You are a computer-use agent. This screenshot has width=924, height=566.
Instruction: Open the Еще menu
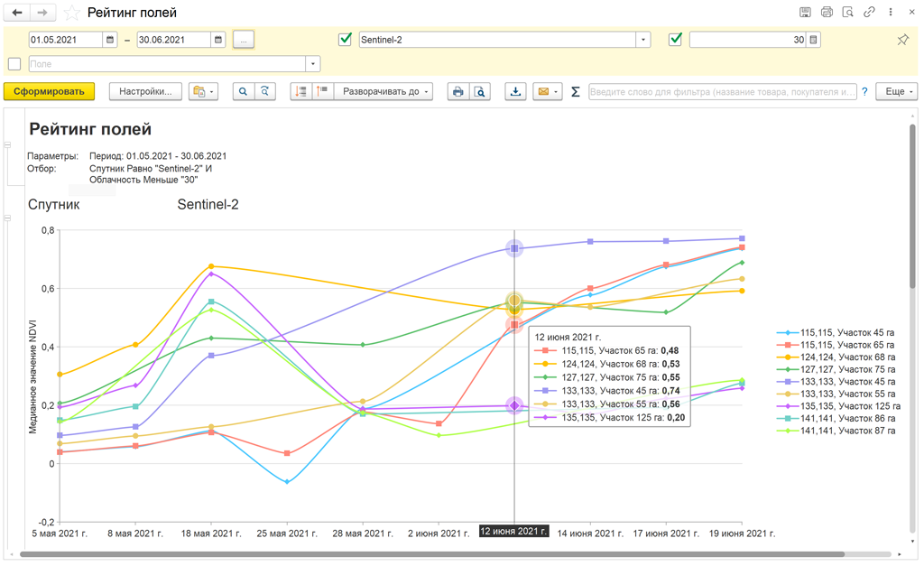tap(899, 91)
